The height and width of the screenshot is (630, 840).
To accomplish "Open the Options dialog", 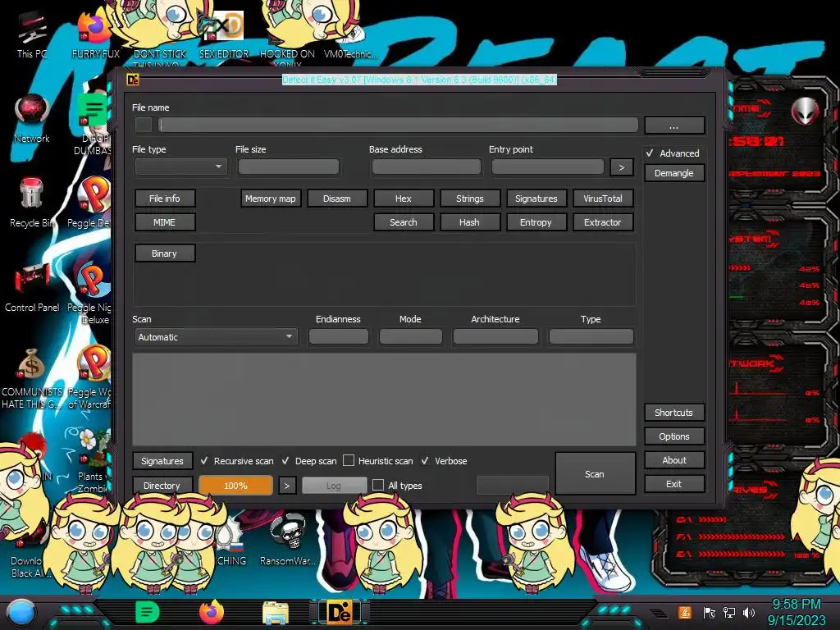I will pos(674,436).
